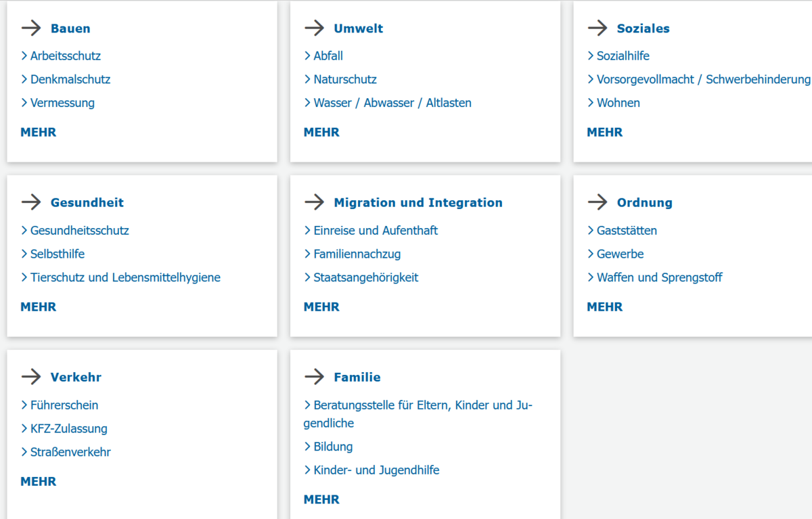Click the arrow icon beside Bauen
Viewport: 812px width, 519px height.
pos(31,28)
